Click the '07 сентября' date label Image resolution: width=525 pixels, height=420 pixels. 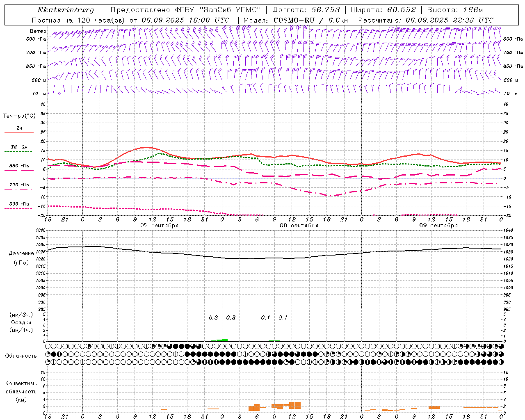pos(159,226)
